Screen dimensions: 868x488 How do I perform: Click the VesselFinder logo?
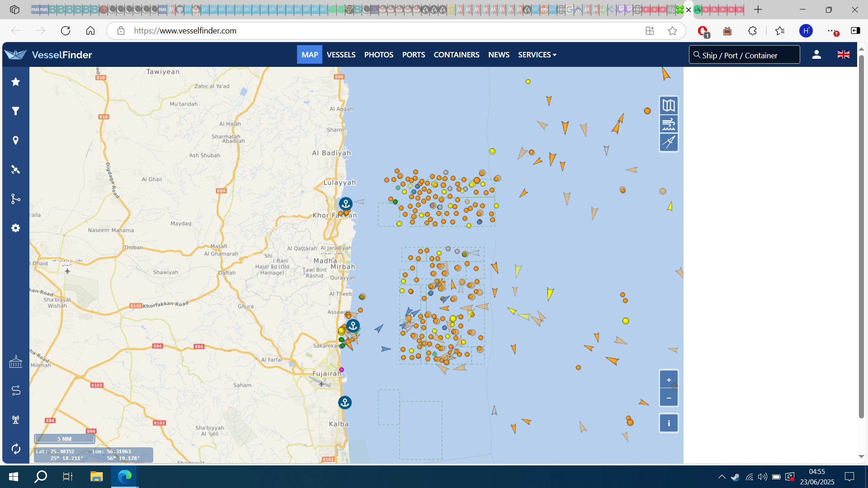pos(48,55)
